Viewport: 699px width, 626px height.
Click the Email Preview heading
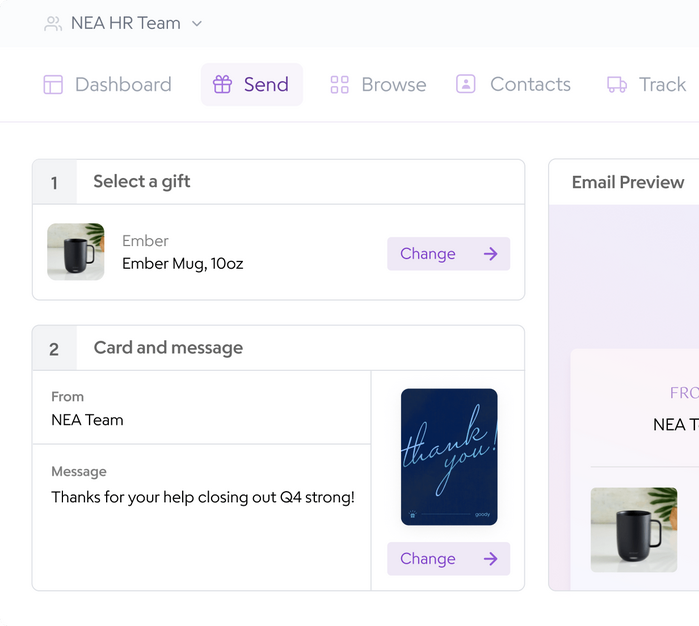click(628, 182)
